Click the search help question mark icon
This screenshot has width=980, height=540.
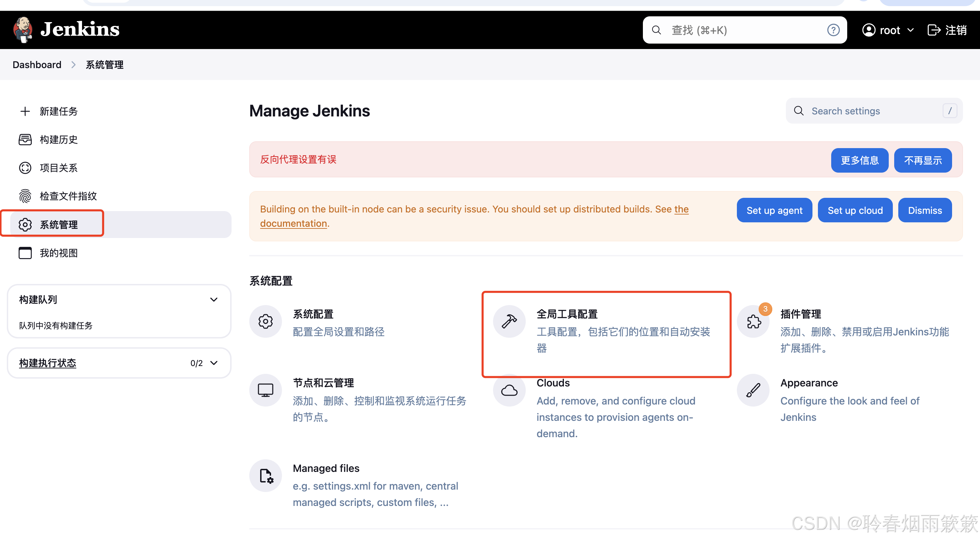point(833,30)
